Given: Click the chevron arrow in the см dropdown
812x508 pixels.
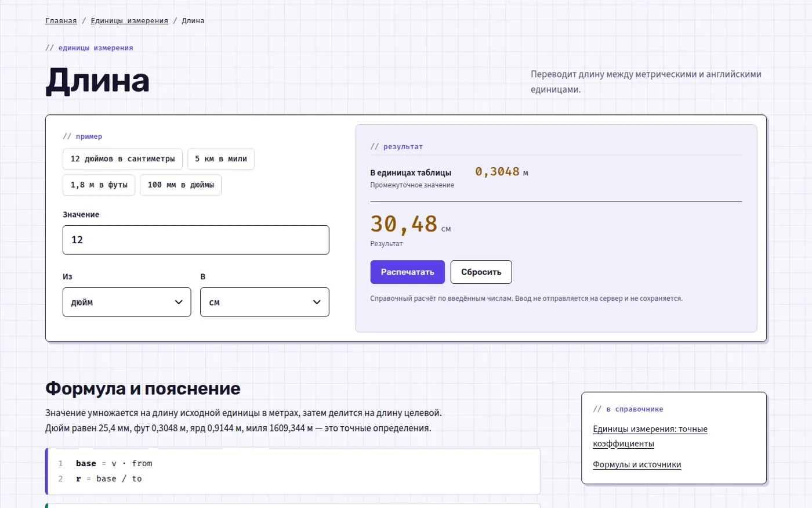Looking at the screenshot, I should click(x=317, y=302).
